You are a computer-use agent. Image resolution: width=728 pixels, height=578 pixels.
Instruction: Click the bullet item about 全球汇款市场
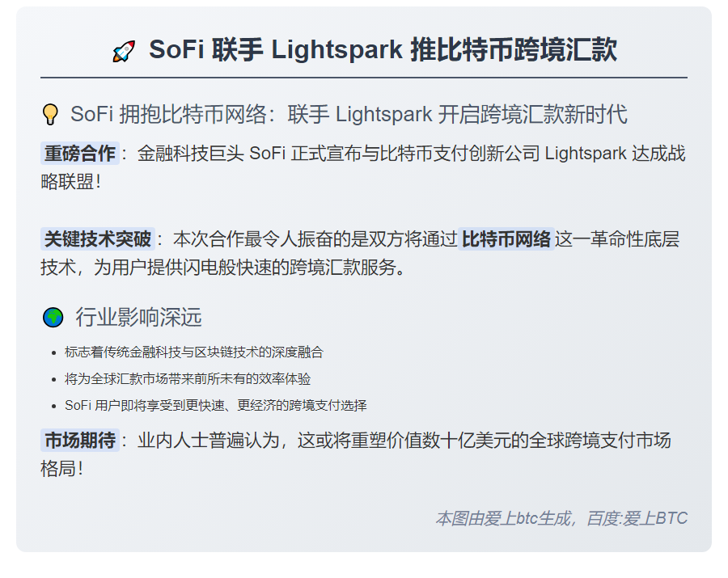point(188,379)
